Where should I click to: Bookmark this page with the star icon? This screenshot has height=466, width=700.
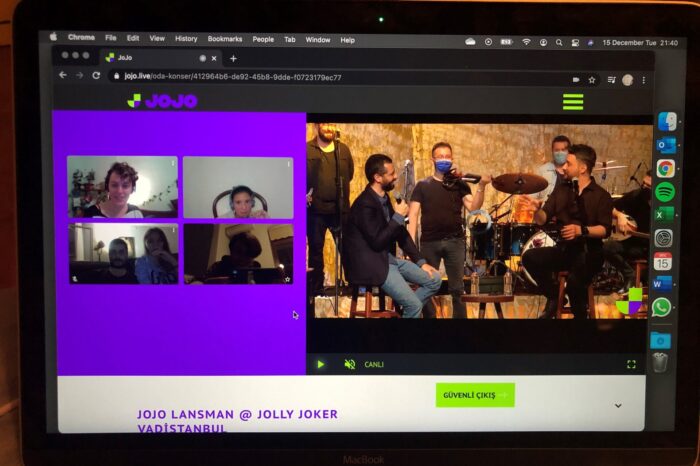pos(592,80)
